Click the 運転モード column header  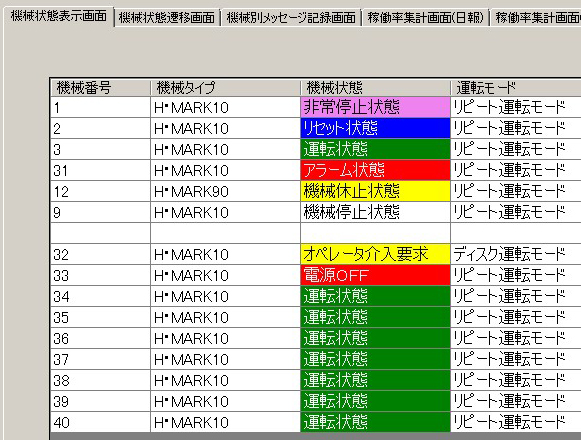click(516, 88)
